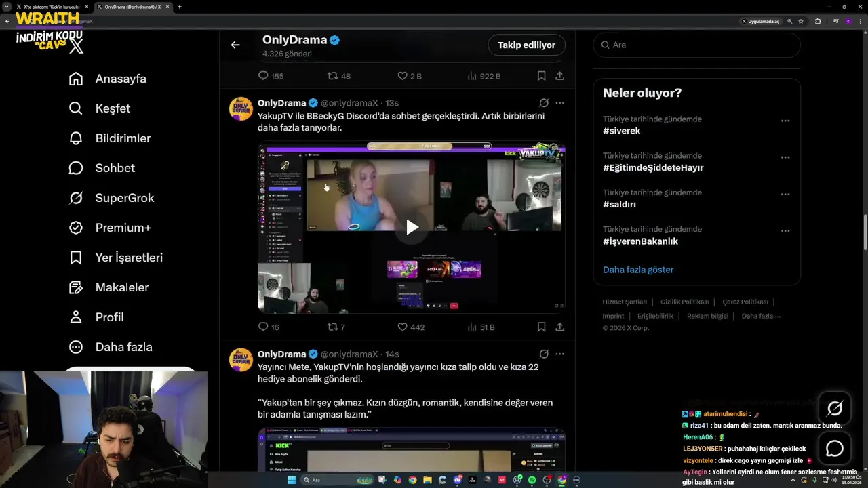Screen dimensions: 868x488
Task: Open the floating Grok button
Action: coord(835,408)
